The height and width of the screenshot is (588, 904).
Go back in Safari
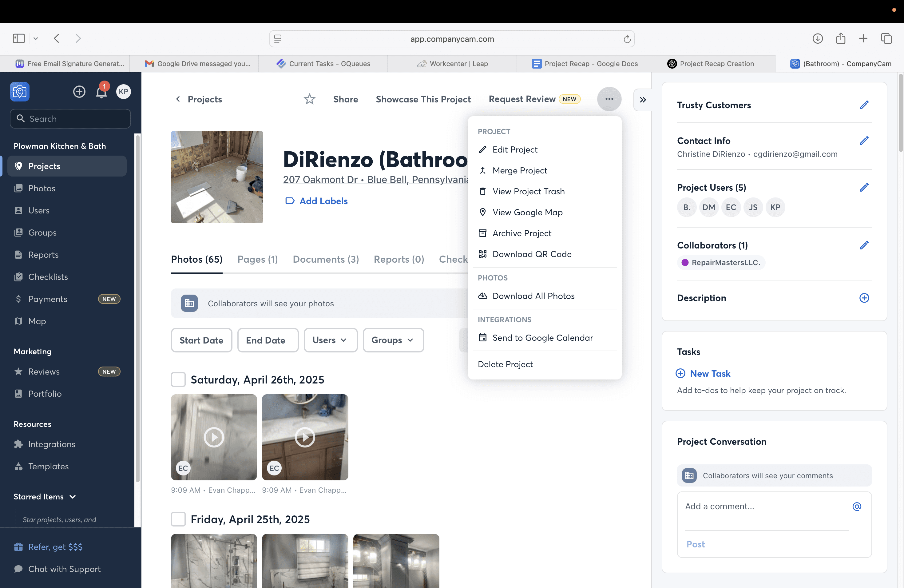pyautogui.click(x=57, y=38)
